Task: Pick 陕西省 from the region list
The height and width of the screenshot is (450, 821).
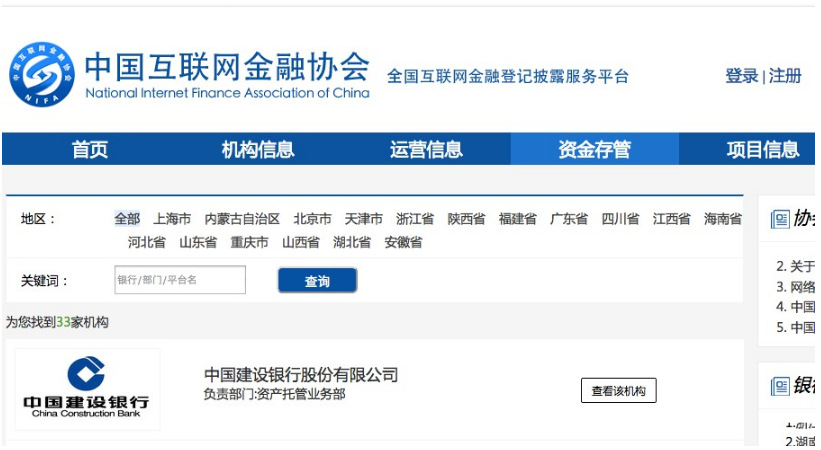Action: [x=467, y=218]
